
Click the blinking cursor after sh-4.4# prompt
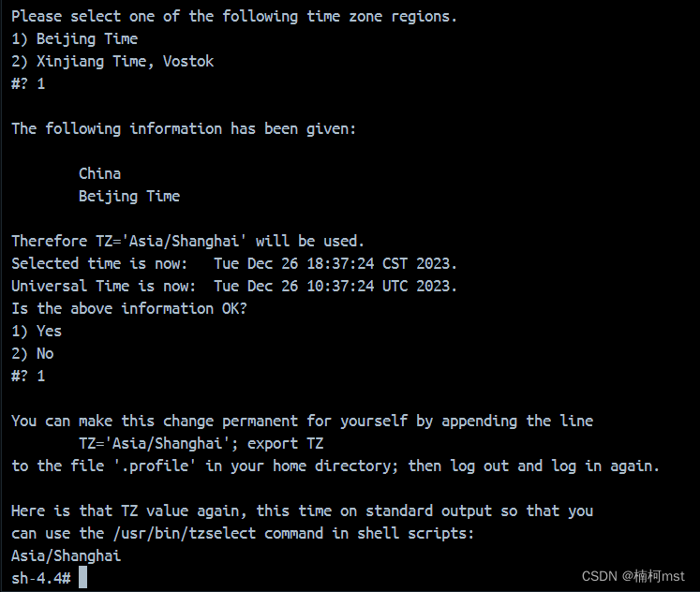(x=83, y=578)
